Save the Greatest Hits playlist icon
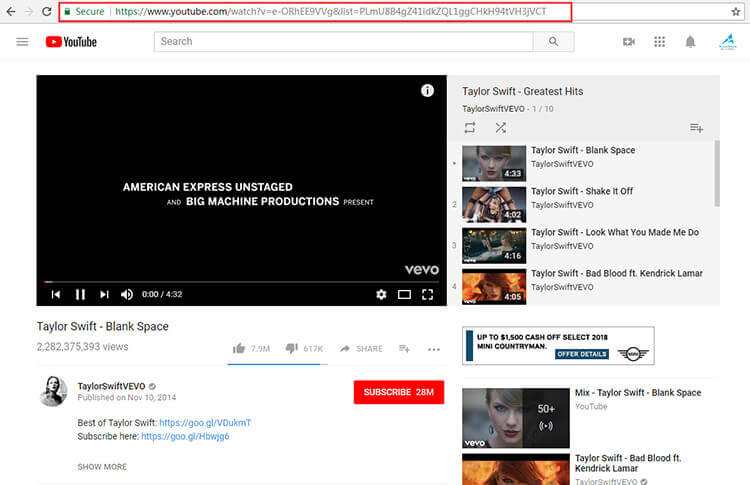 click(x=696, y=128)
